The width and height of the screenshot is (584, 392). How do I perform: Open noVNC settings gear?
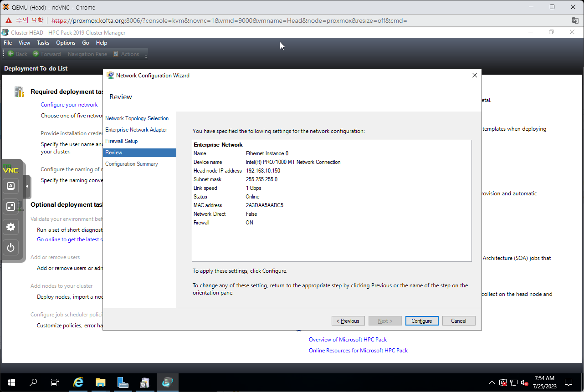pos(10,227)
